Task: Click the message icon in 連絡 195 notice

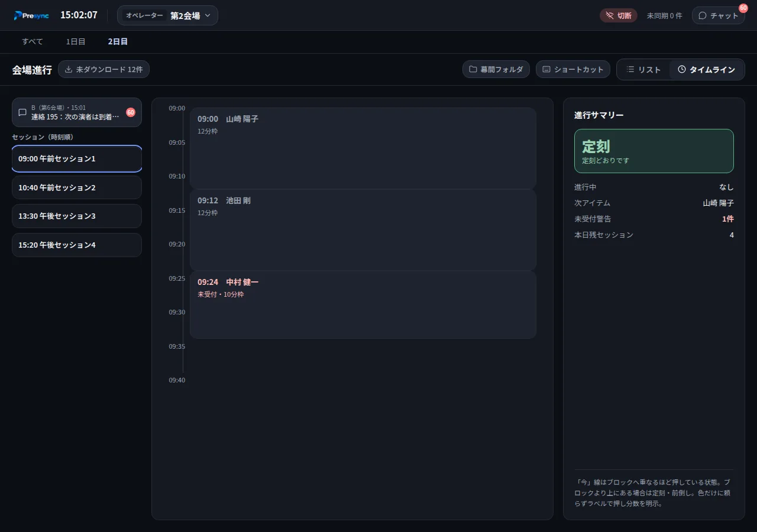Action: click(22, 112)
